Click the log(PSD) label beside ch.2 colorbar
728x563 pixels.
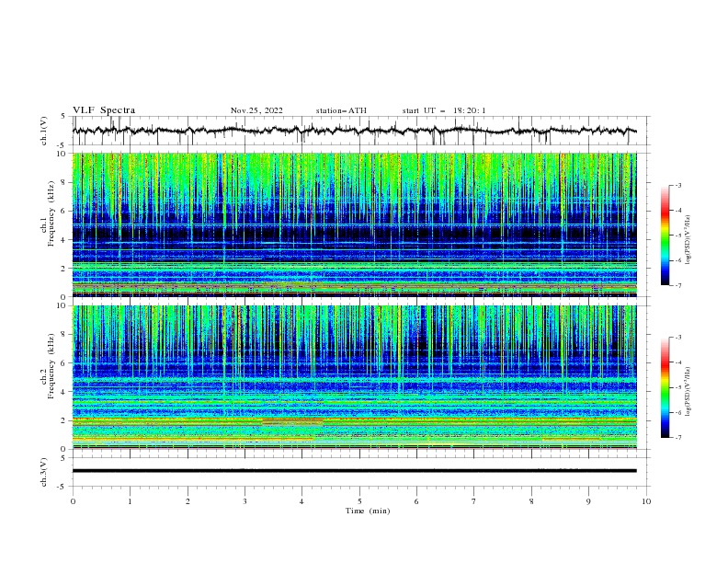tap(688, 392)
